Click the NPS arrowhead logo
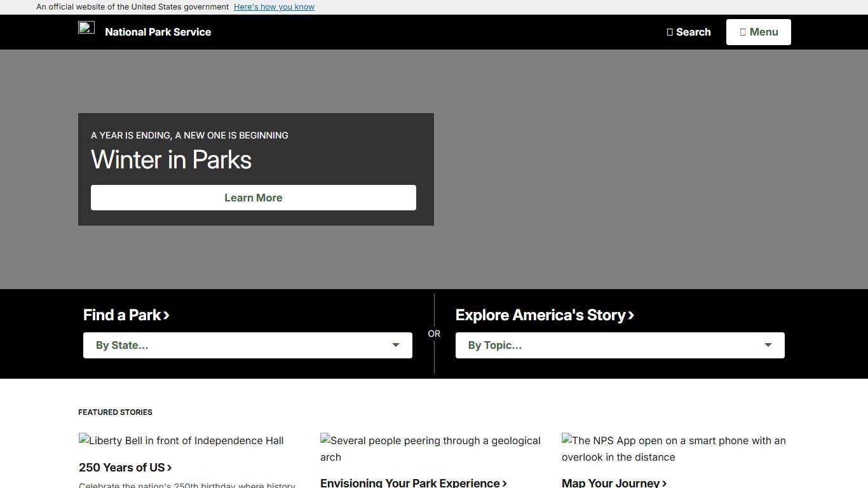This screenshot has height=488, width=868. (86, 28)
